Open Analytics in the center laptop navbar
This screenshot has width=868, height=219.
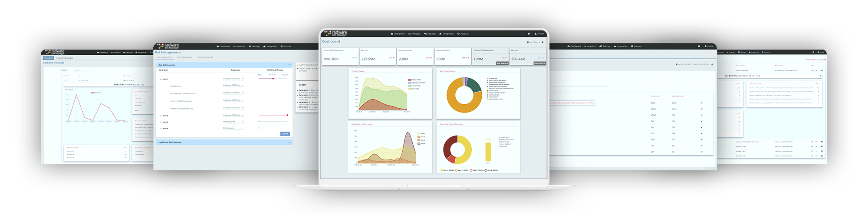coord(414,33)
